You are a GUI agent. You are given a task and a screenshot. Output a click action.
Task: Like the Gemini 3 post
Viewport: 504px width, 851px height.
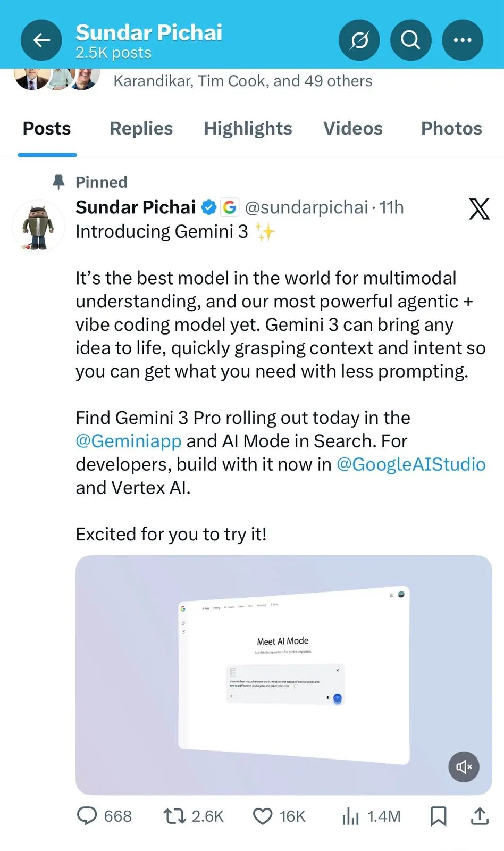pos(262,815)
